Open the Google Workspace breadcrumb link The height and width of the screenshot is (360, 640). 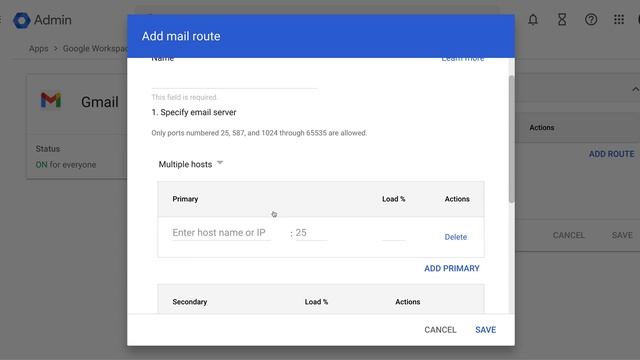[x=95, y=49]
